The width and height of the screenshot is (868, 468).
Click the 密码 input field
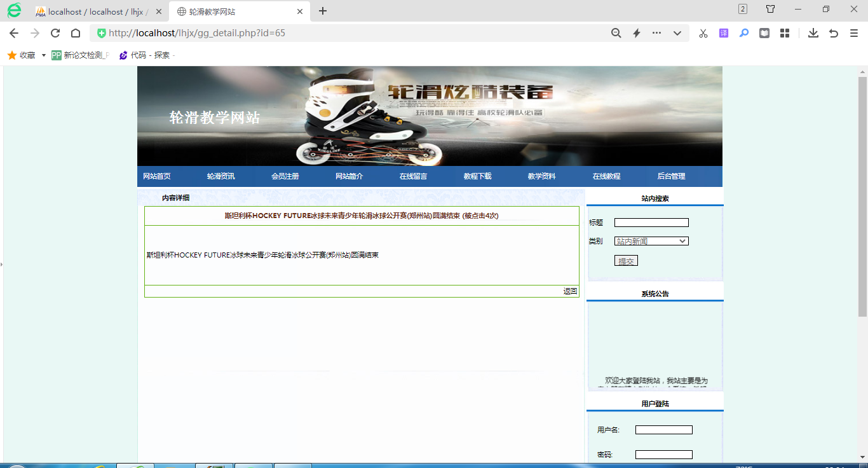coord(664,455)
